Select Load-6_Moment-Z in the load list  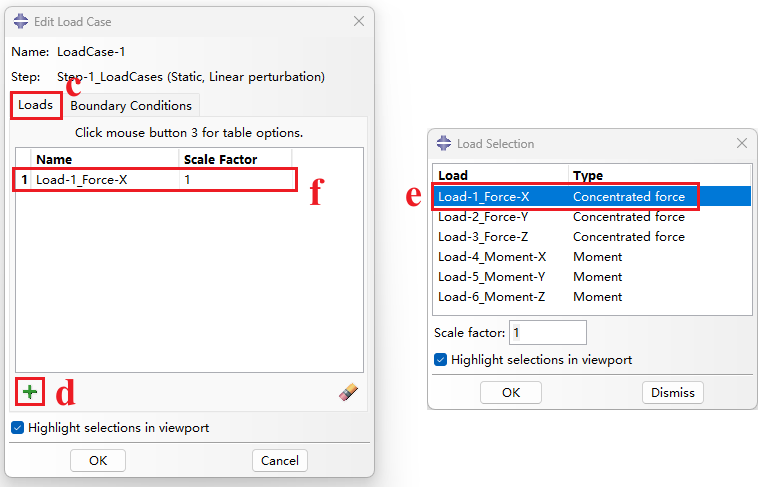(x=592, y=296)
